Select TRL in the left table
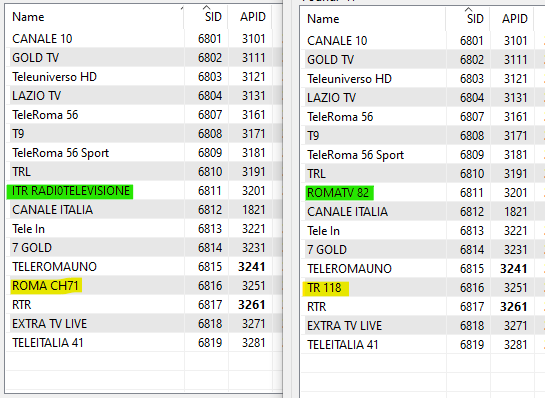Viewport: 545px width, 398px height. (21, 172)
